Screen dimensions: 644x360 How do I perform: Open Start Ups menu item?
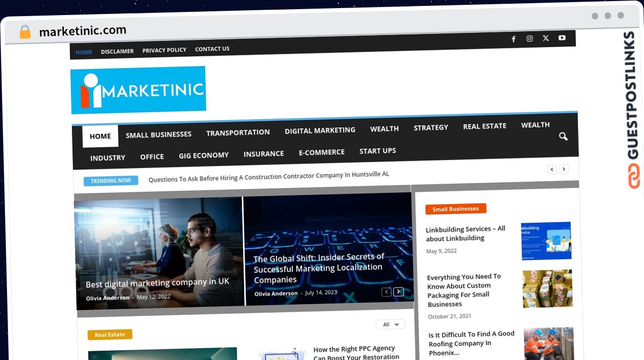click(x=378, y=151)
